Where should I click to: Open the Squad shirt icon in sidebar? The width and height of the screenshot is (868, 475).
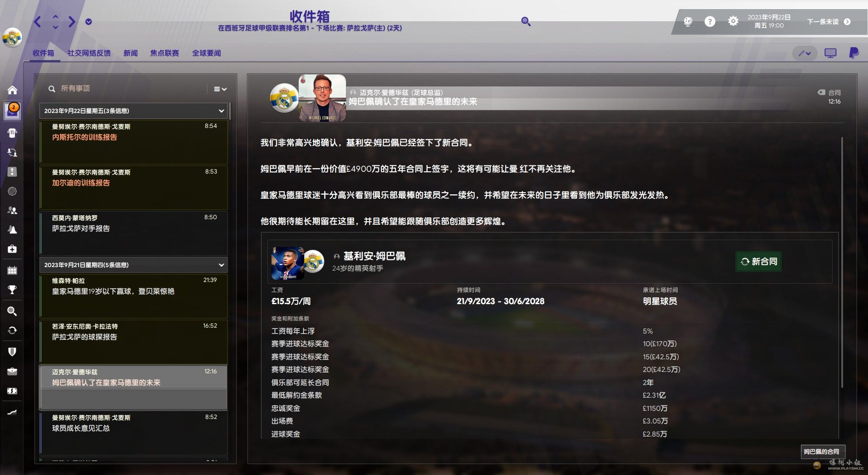pyautogui.click(x=12, y=133)
